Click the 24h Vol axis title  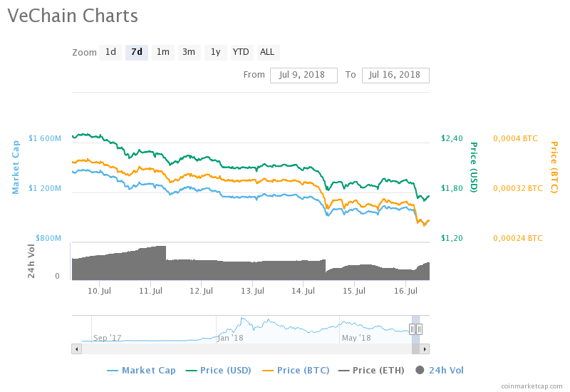click(31, 261)
